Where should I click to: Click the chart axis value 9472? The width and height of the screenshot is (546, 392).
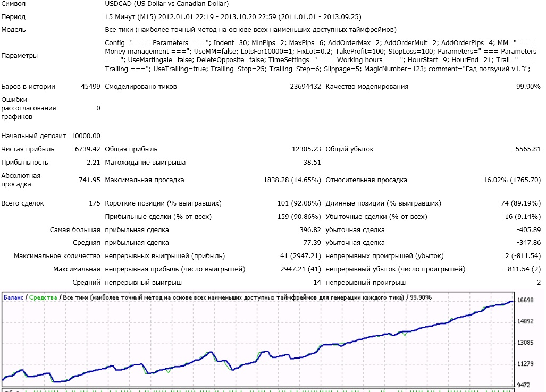(x=524, y=385)
